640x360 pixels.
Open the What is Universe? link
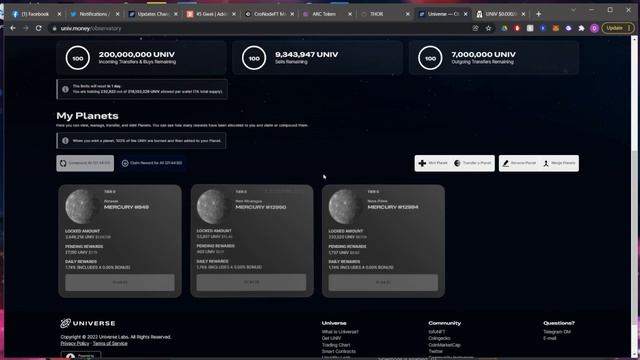point(340,332)
